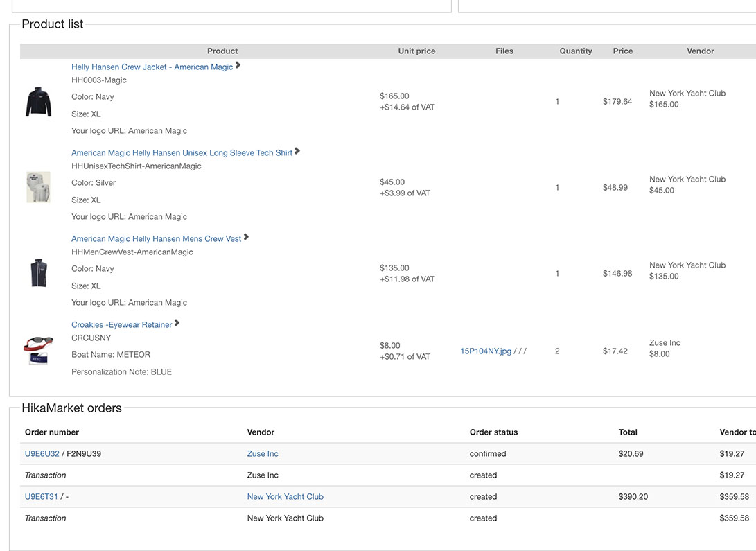The width and height of the screenshot is (756, 551).
Task: Click the silver tech shirt thumbnail
Action: 38,187
